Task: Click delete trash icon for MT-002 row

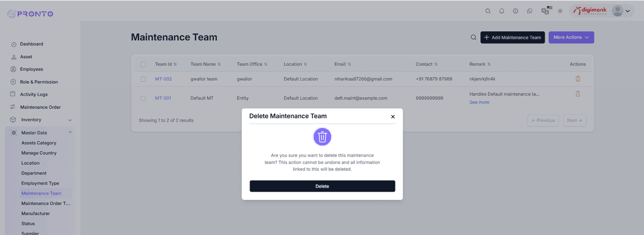Action: [578, 79]
